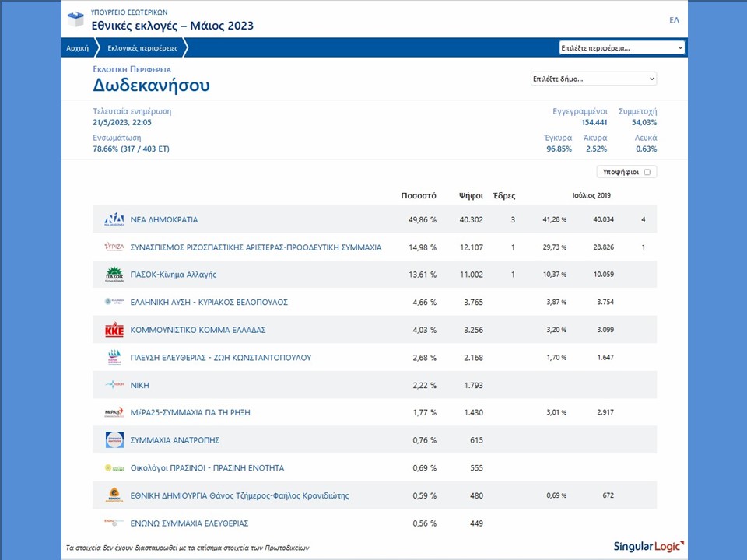
Task: Toggle the Υποψήφιοι checkbox
Action: point(647,172)
